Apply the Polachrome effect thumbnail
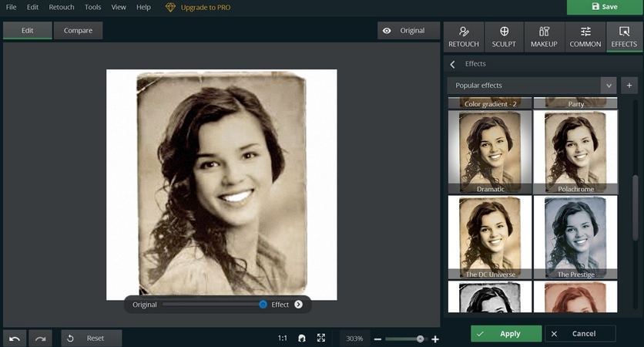 pos(575,152)
